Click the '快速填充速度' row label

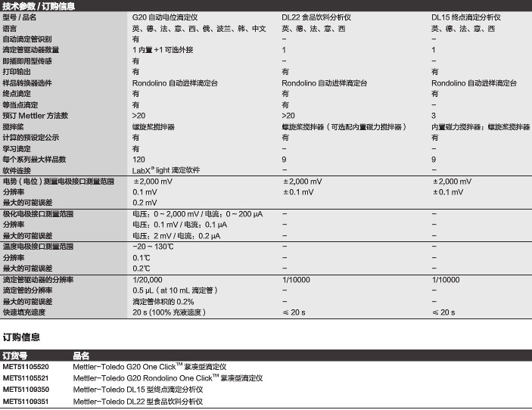coord(23,312)
